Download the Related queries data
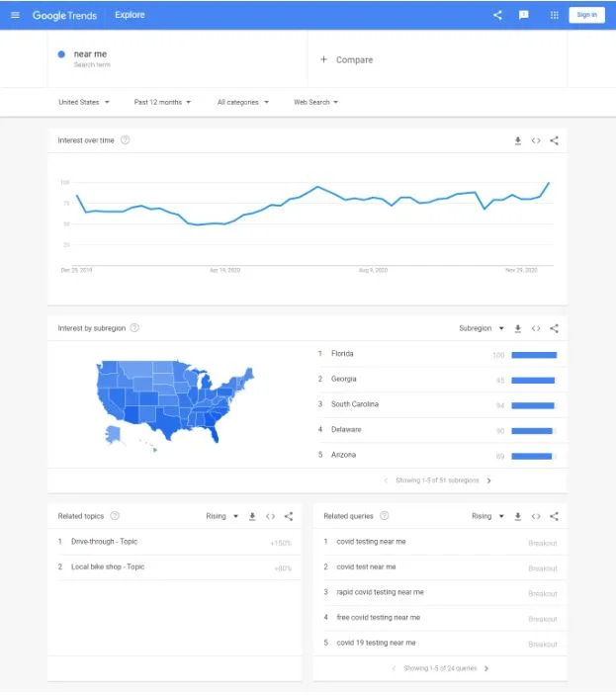The width and height of the screenshot is (616, 696). click(x=517, y=516)
